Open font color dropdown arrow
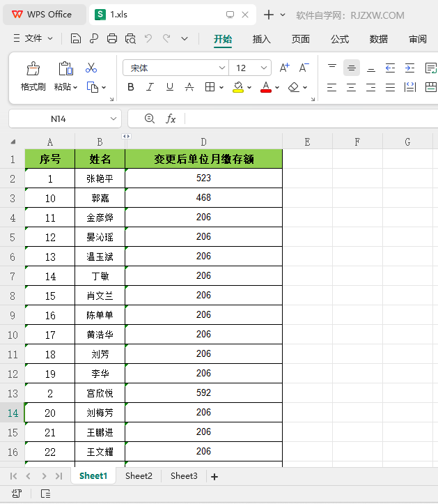 click(x=277, y=87)
